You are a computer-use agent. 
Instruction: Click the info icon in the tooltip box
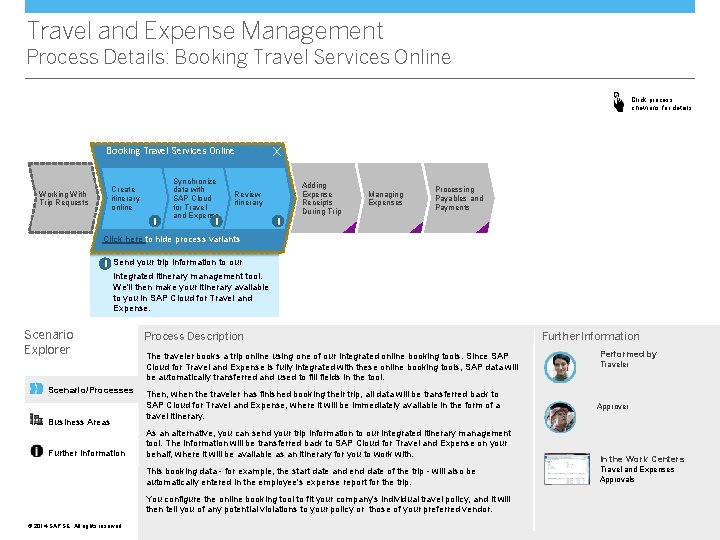pos(105,264)
